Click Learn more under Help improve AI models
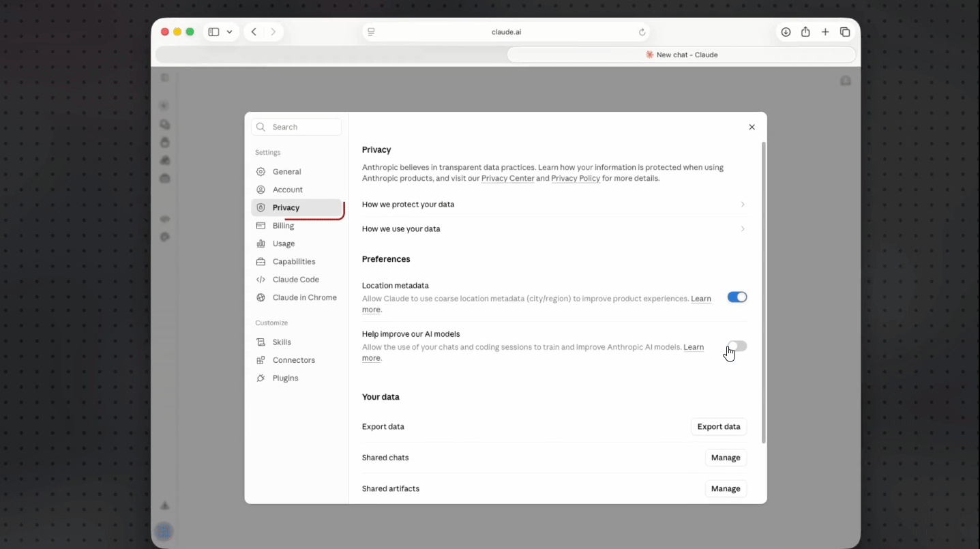980x549 pixels. (694, 347)
